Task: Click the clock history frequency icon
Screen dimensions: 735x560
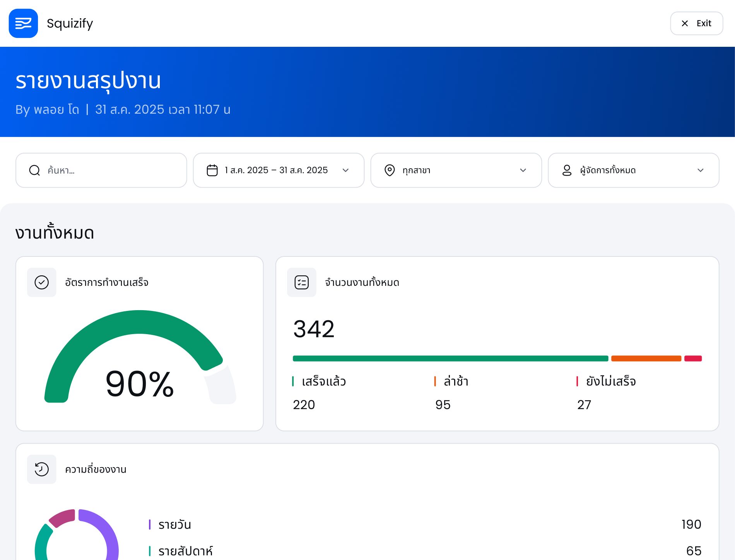Action: coord(41,469)
